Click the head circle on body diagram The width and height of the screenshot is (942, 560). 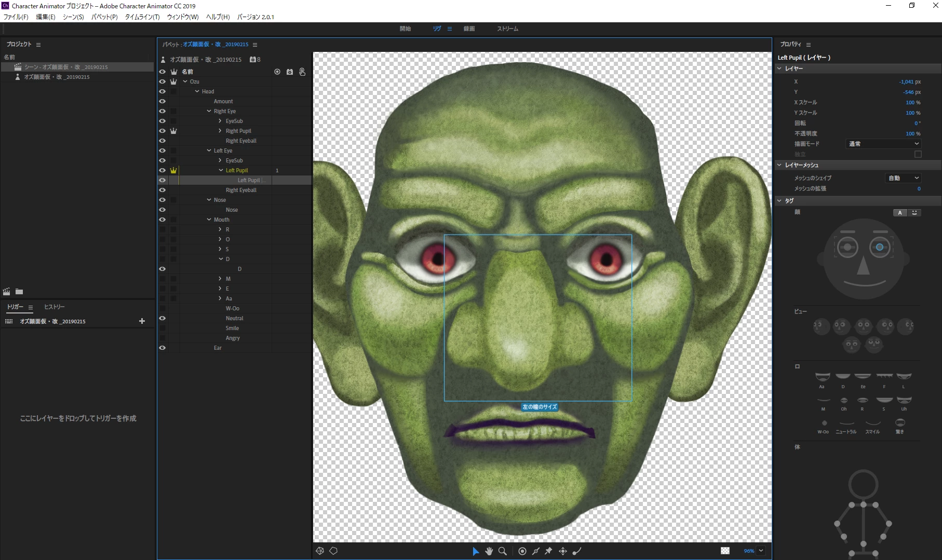click(x=863, y=484)
